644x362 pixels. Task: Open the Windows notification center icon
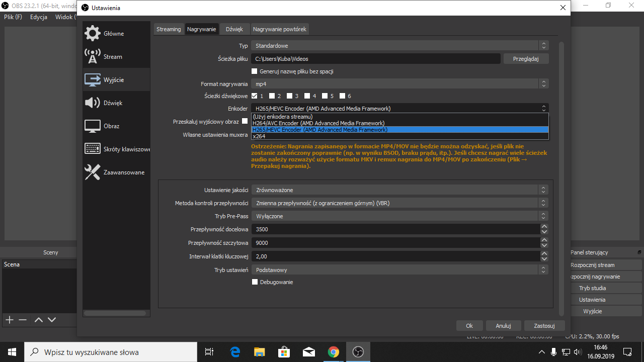click(x=627, y=352)
